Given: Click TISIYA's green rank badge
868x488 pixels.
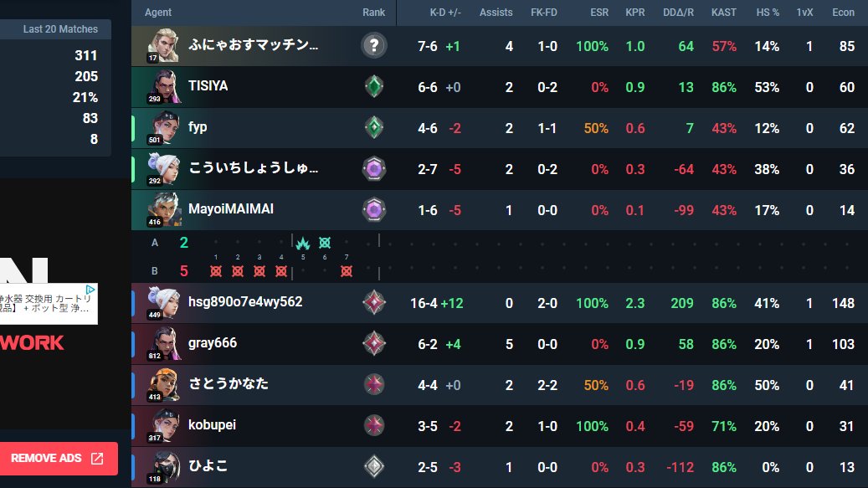Looking at the screenshot, I should tap(373, 86).
